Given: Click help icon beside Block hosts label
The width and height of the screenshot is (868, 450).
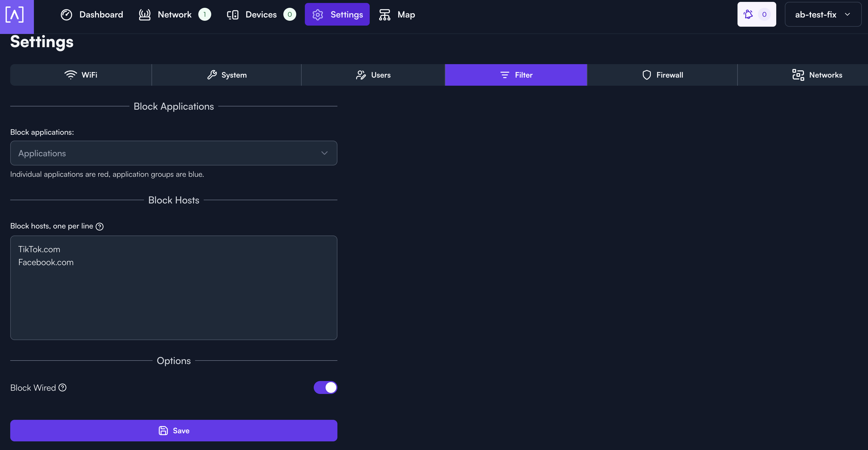Looking at the screenshot, I should pyautogui.click(x=99, y=226).
